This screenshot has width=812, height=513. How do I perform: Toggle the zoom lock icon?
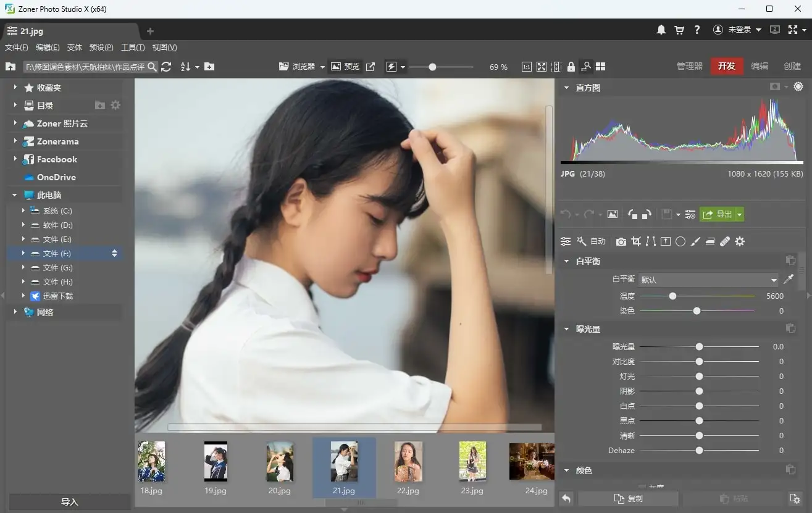click(571, 67)
